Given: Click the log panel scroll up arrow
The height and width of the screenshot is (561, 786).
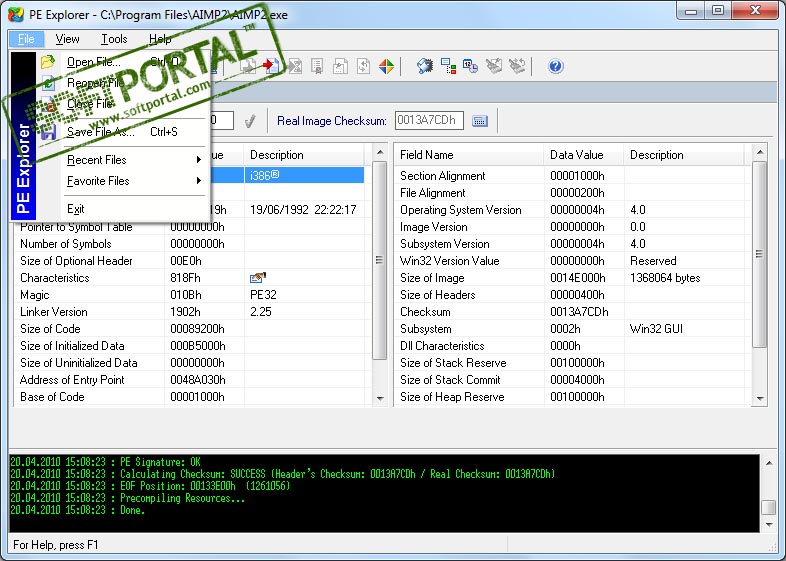Looking at the screenshot, I should (x=769, y=463).
